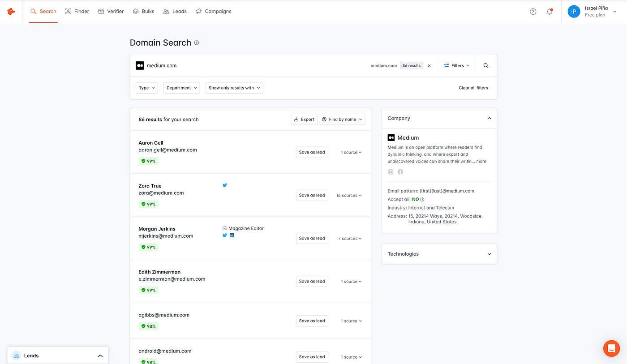Image resolution: width=627 pixels, height=364 pixels.
Task: Click Zora True's 99% verified badge
Action: 148,204
